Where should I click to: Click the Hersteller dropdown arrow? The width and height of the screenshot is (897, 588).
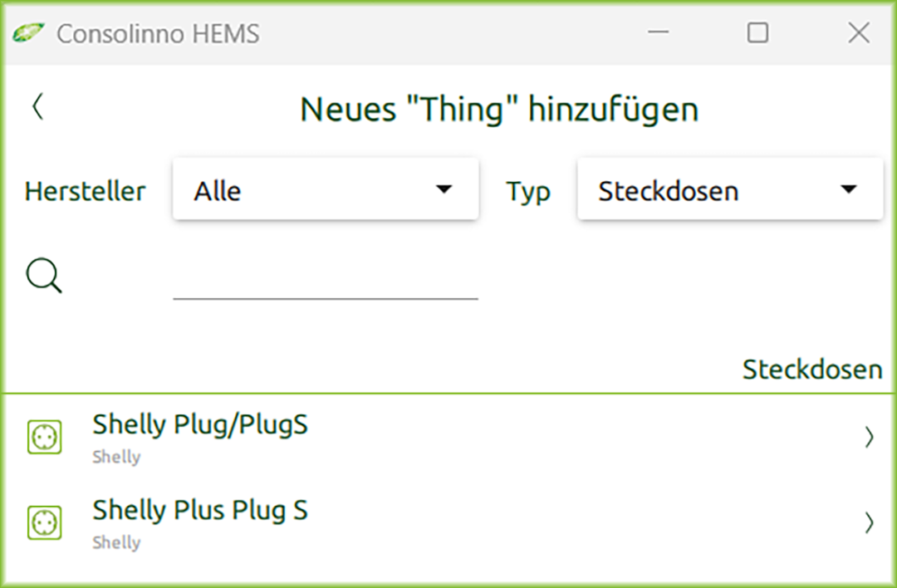pyautogui.click(x=444, y=190)
